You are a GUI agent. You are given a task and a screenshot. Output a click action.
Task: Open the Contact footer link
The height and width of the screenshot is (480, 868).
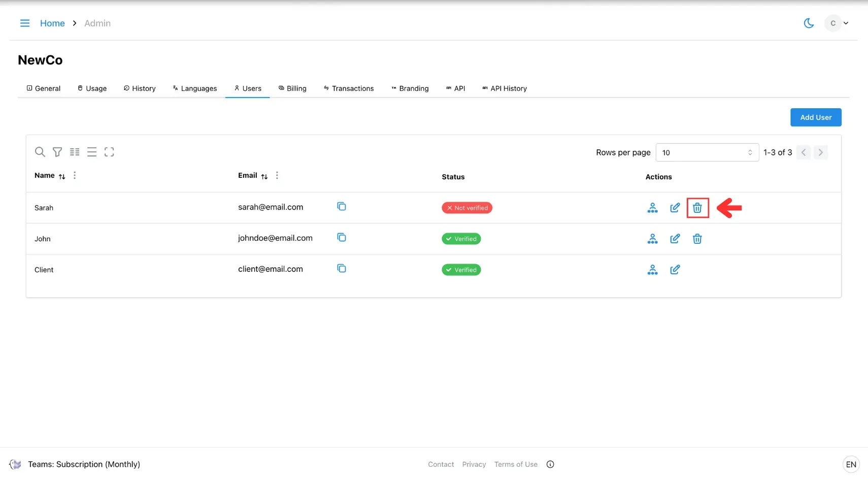441,464
